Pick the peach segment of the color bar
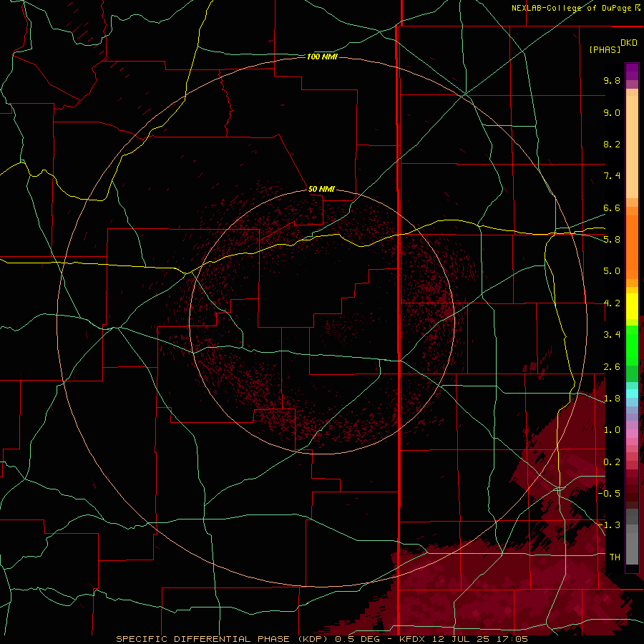This screenshot has height=644, width=644. [x=632, y=147]
